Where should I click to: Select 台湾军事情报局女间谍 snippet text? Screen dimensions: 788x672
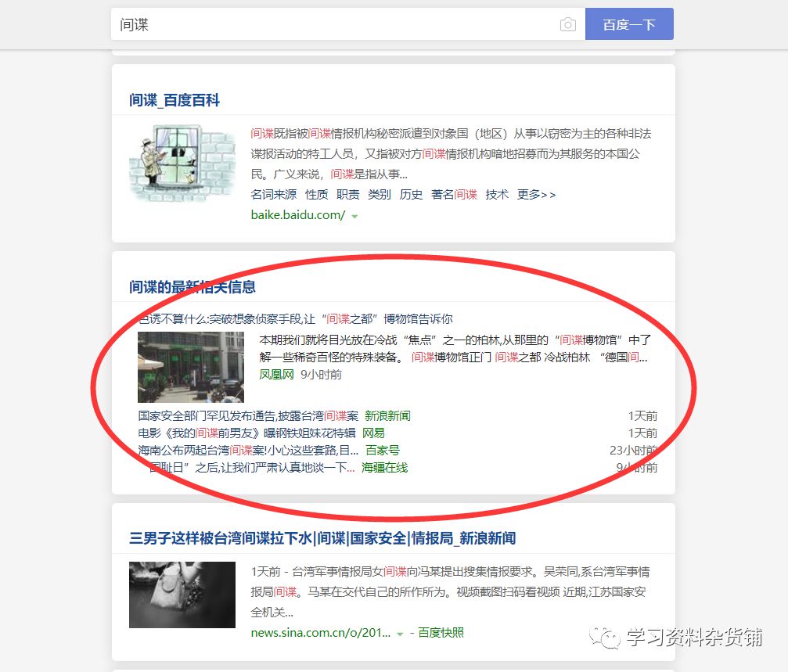(x=450, y=591)
